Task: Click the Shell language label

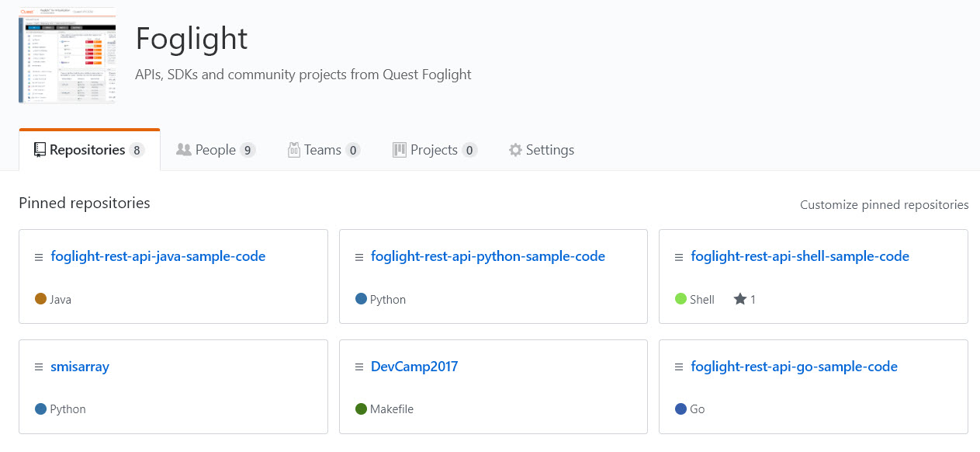Action: (x=702, y=300)
